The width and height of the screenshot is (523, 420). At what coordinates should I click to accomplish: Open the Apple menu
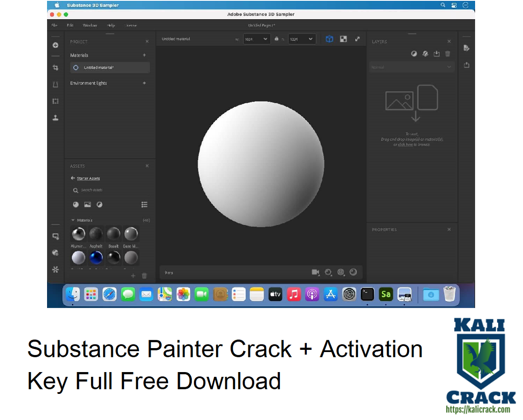point(57,5)
